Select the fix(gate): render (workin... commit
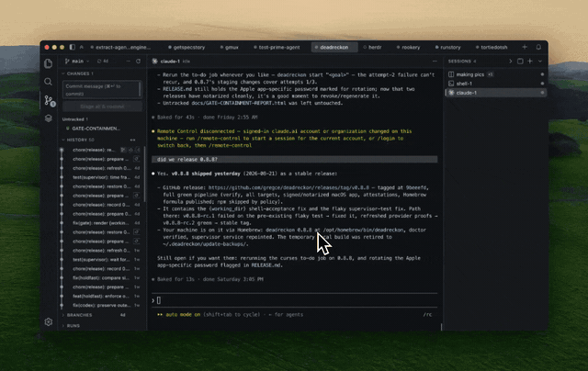588x371 pixels. pyautogui.click(x=101, y=223)
